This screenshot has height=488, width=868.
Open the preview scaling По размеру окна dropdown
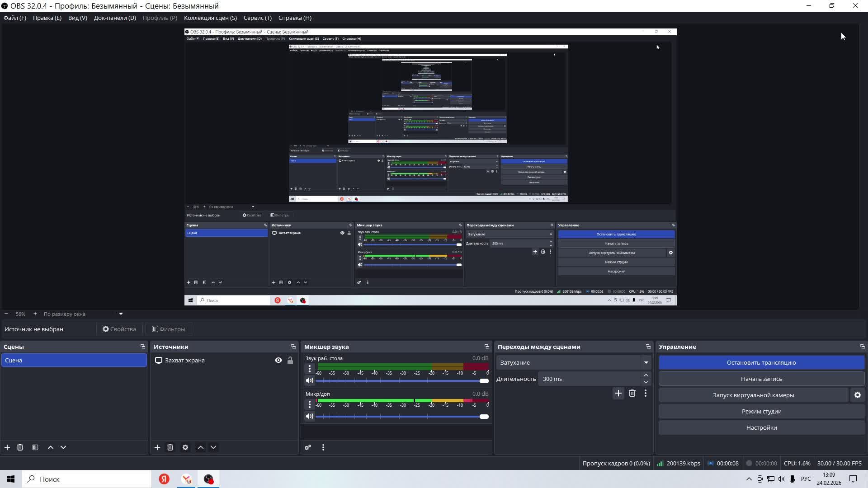(121, 314)
